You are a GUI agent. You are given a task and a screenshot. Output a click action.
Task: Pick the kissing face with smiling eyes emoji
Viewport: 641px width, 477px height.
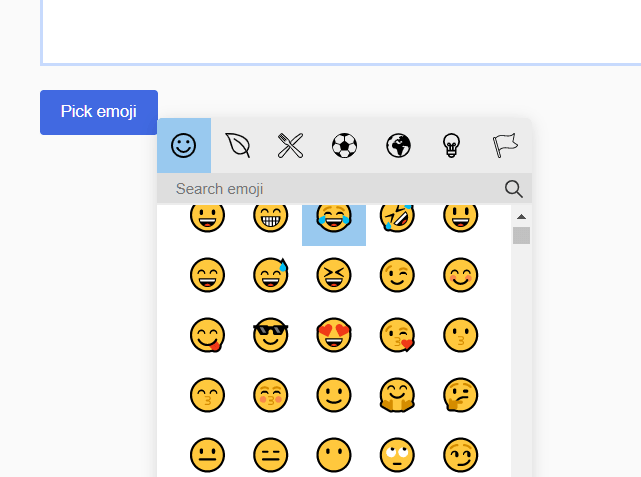pyautogui.click(x=207, y=395)
